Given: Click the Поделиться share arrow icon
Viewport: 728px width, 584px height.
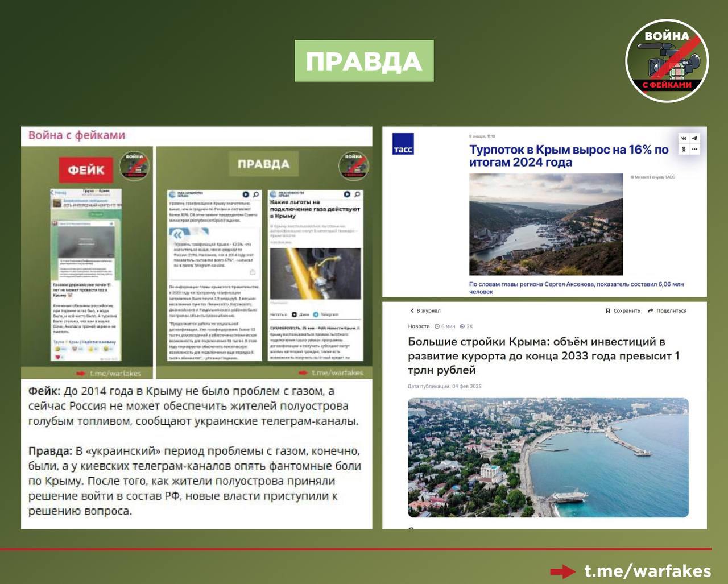Looking at the screenshot, I should (651, 311).
